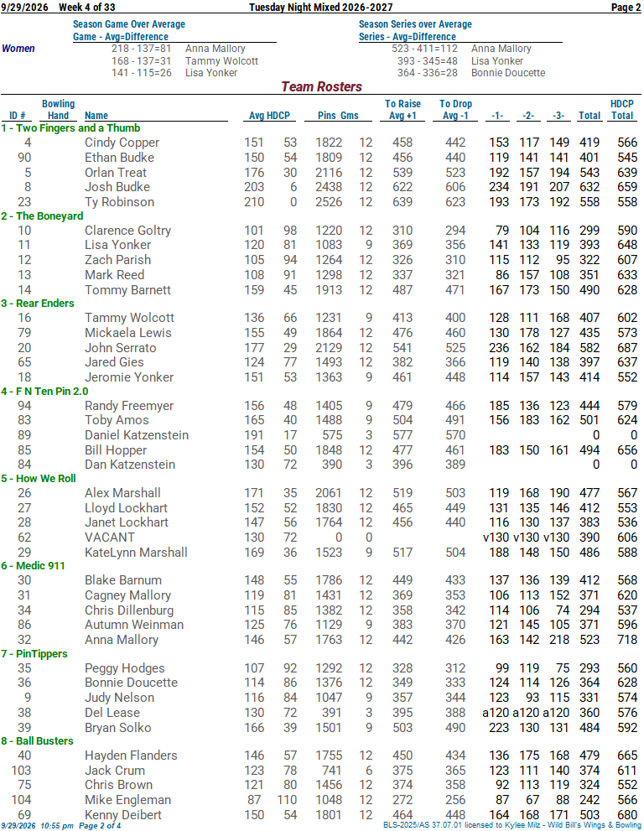The image size is (644, 831).
Task: Click the 'Pins Gms' column header
Action: (338, 116)
